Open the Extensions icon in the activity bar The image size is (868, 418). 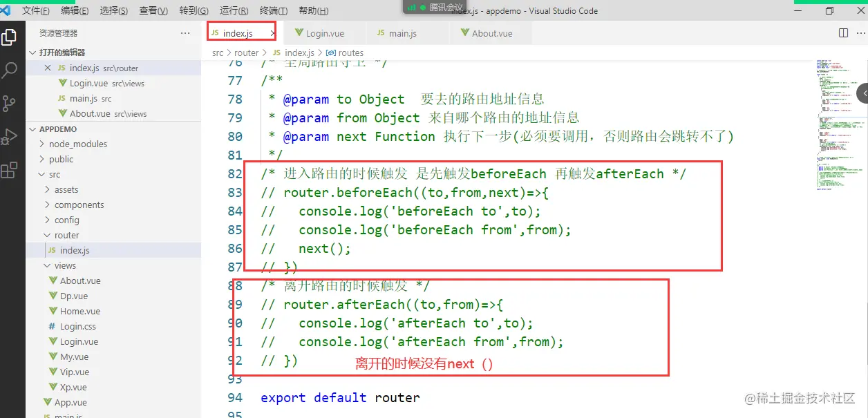tap(10, 169)
